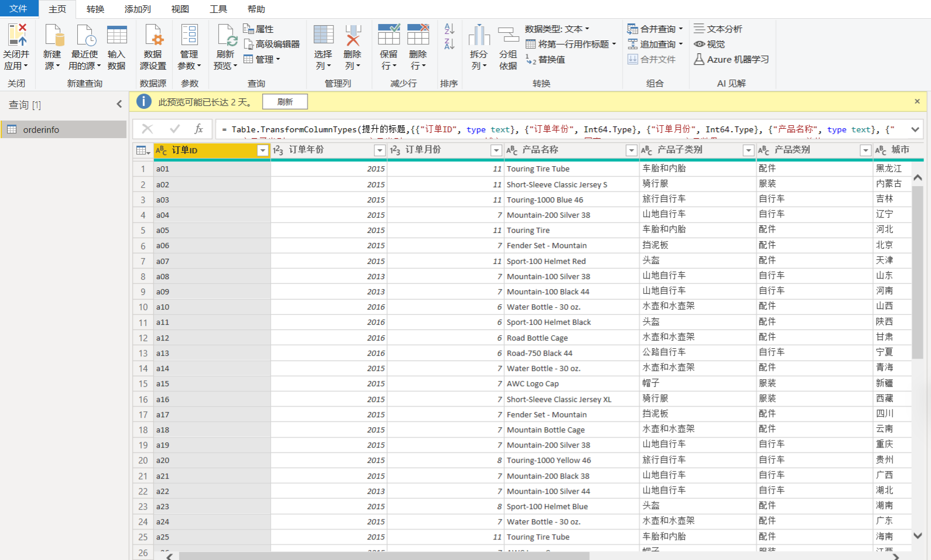
Task: Open 追加查询 dropdown arrow
Action: (x=681, y=44)
